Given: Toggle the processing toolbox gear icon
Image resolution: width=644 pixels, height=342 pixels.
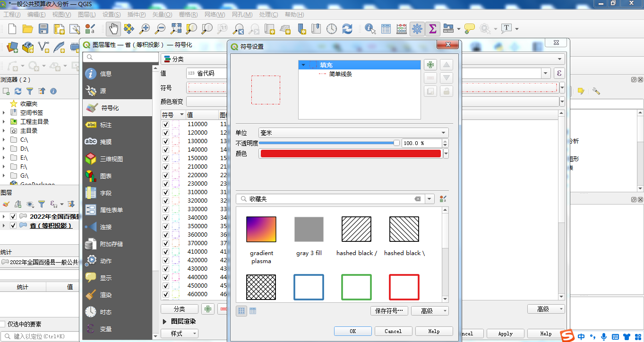Looking at the screenshot, I should tap(417, 29).
